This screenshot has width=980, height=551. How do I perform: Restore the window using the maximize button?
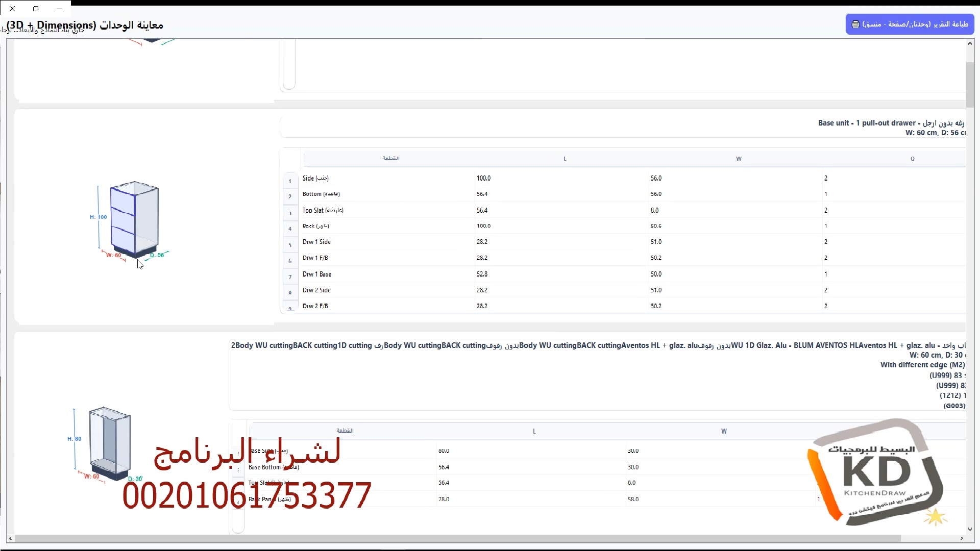click(x=36, y=9)
